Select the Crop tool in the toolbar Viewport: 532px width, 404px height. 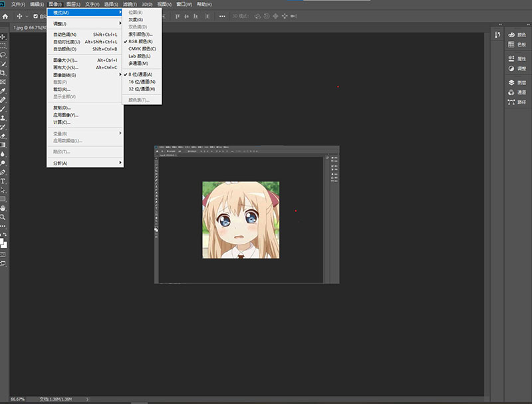[x=3, y=72]
